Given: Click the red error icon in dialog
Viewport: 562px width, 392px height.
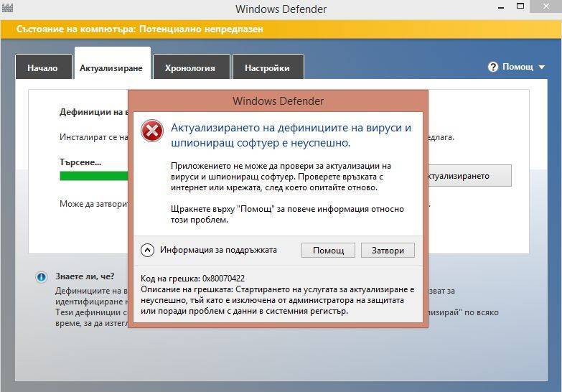Looking at the screenshot, I should pos(152,131).
